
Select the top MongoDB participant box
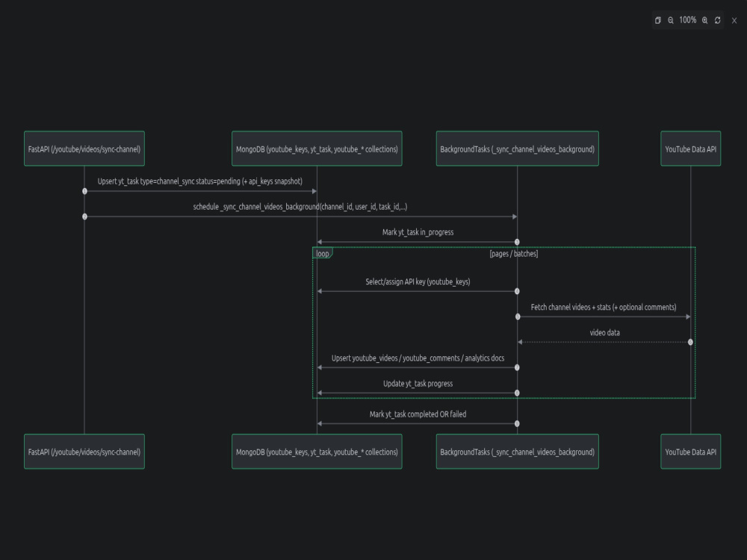click(x=317, y=149)
